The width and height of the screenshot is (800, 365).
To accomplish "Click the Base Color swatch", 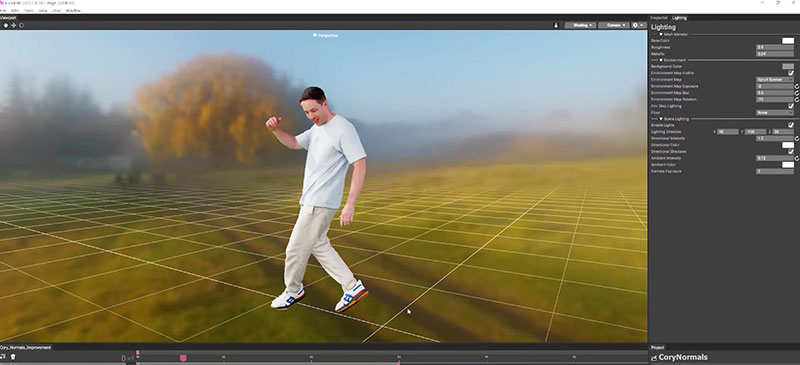I will 788,41.
